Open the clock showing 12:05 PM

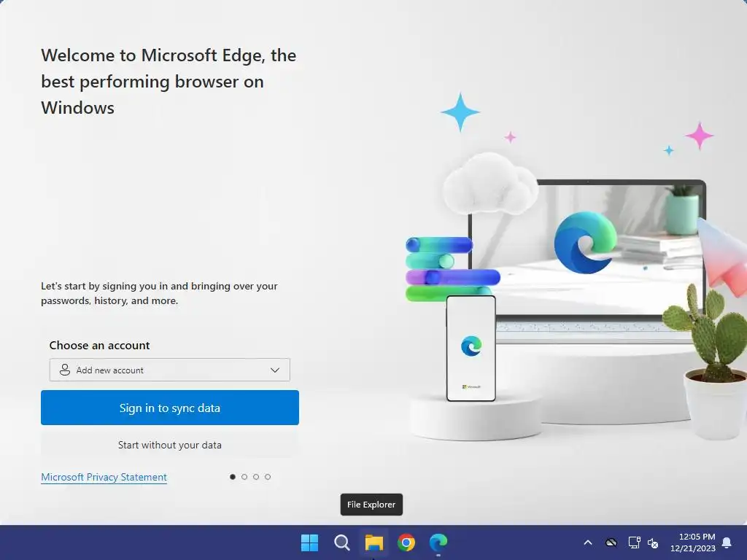coord(693,542)
